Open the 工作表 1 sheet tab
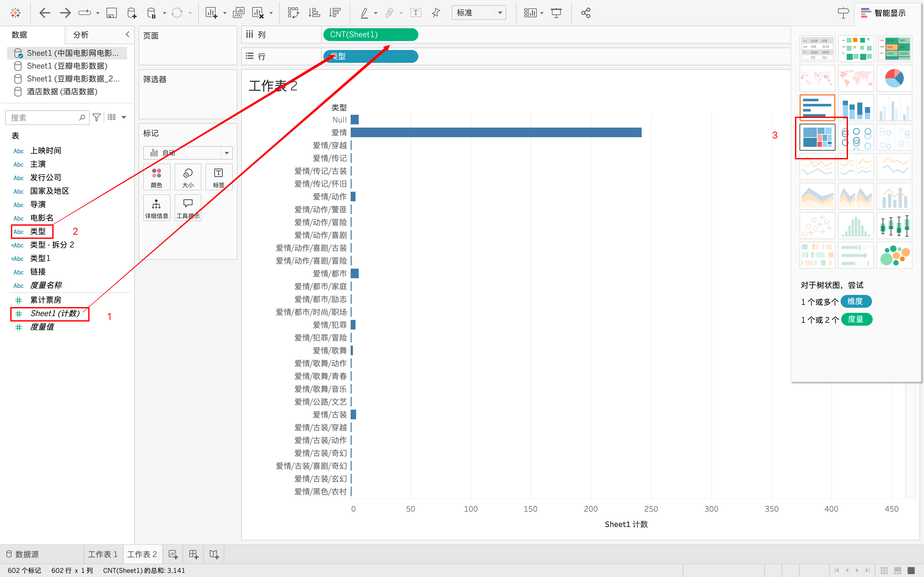Image resolution: width=924 pixels, height=577 pixels. 103,554
